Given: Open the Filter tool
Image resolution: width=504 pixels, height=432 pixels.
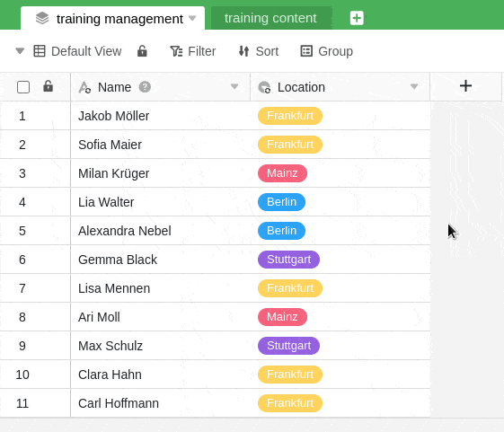Looking at the screenshot, I should (193, 51).
